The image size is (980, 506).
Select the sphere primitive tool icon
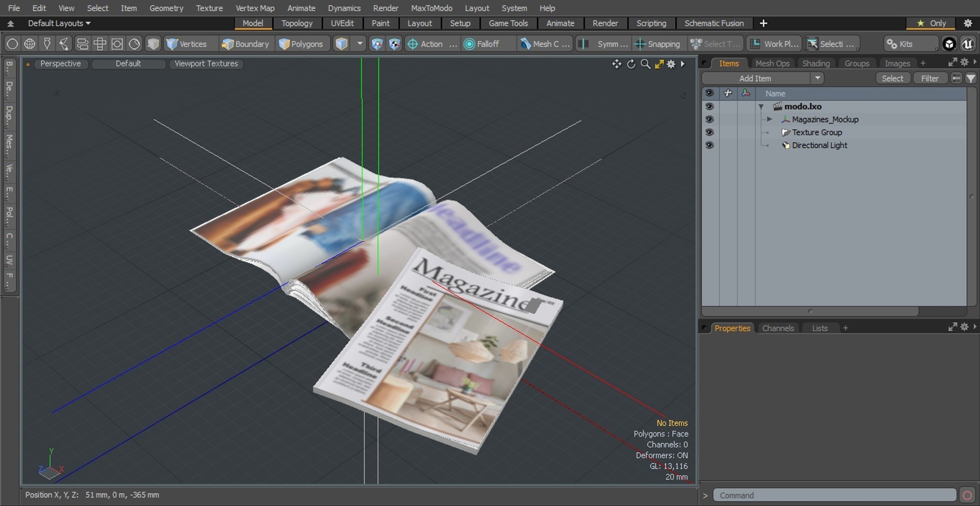point(12,44)
